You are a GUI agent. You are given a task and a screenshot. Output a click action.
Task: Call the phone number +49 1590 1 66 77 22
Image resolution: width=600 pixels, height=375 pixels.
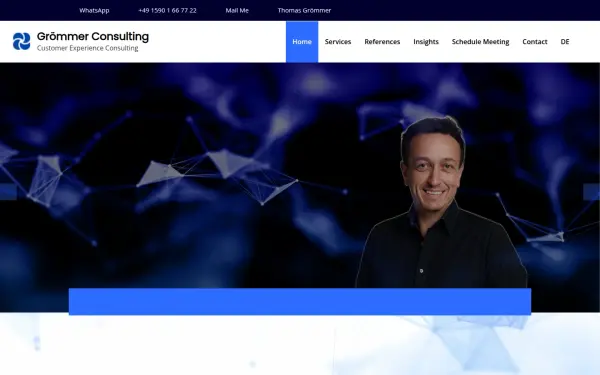pos(167,10)
